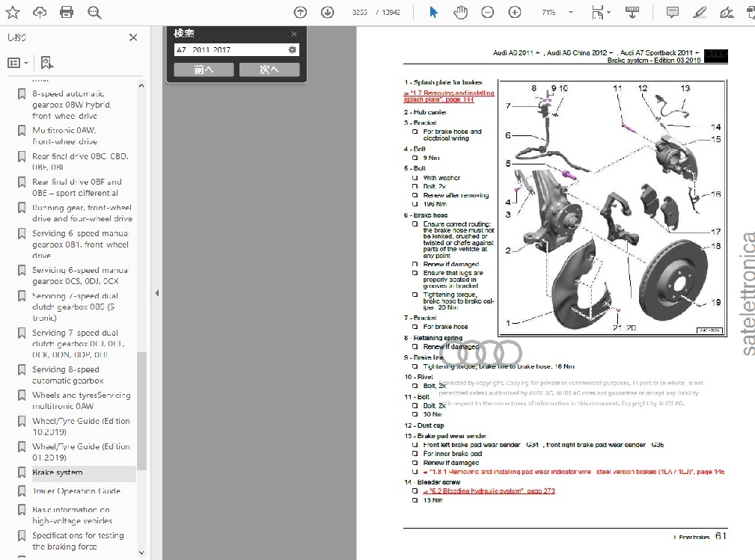The image size is (755, 560).
Task: Click '14 - Bleeder screw' item text
Action: coord(432,482)
